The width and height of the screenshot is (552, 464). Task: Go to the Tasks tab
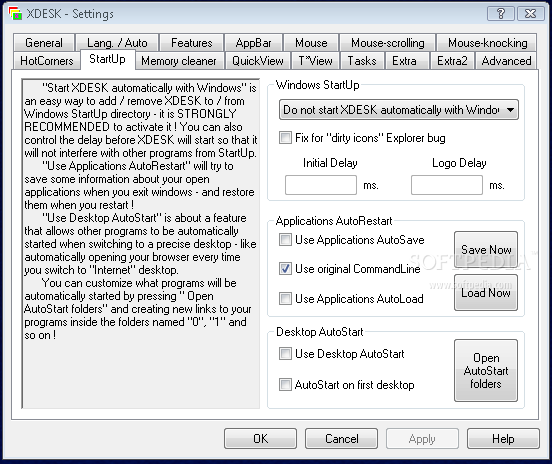[x=362, y=61]
